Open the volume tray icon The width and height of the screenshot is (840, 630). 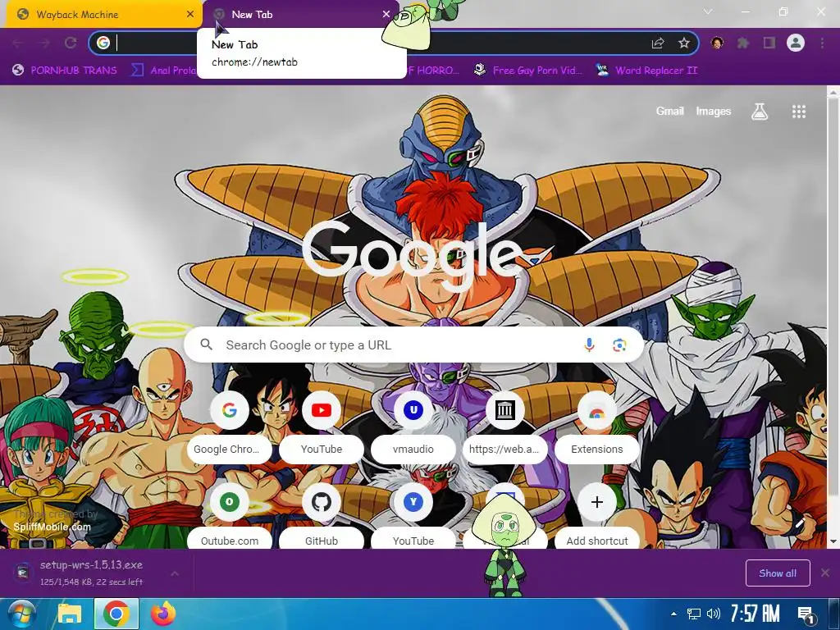[x=713, y=614]
